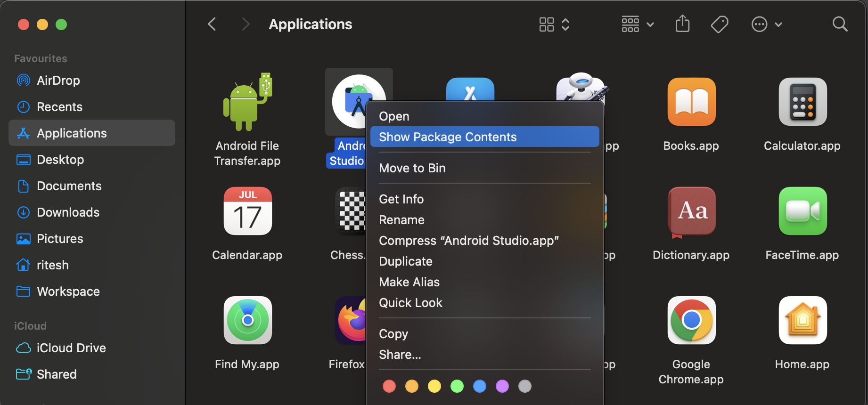Choose Get Info from context menu
The width and height of the screenshot is (868, 405).
coord(485,199)
